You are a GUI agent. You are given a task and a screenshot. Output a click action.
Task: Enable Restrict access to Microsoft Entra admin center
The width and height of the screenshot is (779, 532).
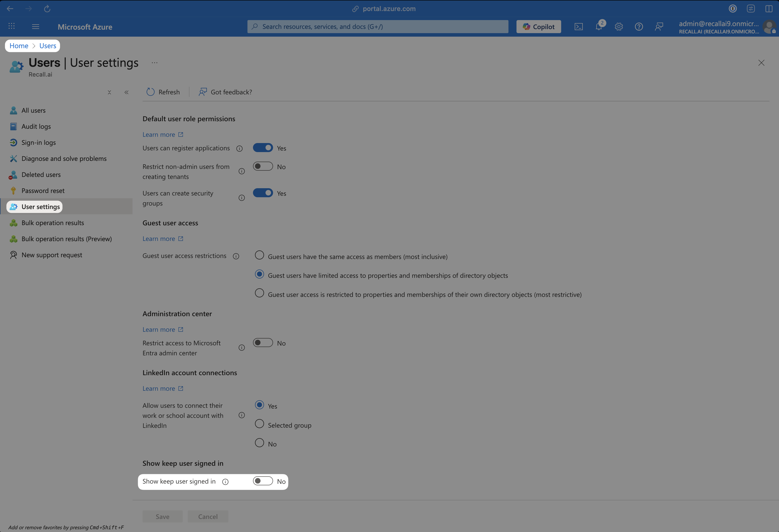[263, 343]
